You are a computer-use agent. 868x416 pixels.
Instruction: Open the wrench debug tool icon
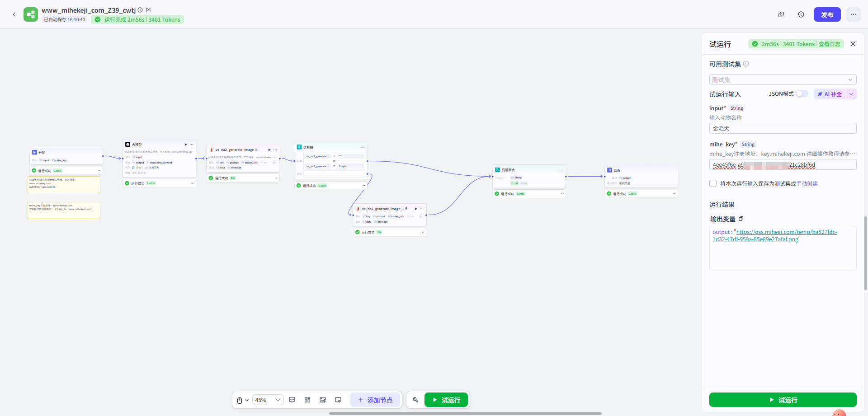415,400
